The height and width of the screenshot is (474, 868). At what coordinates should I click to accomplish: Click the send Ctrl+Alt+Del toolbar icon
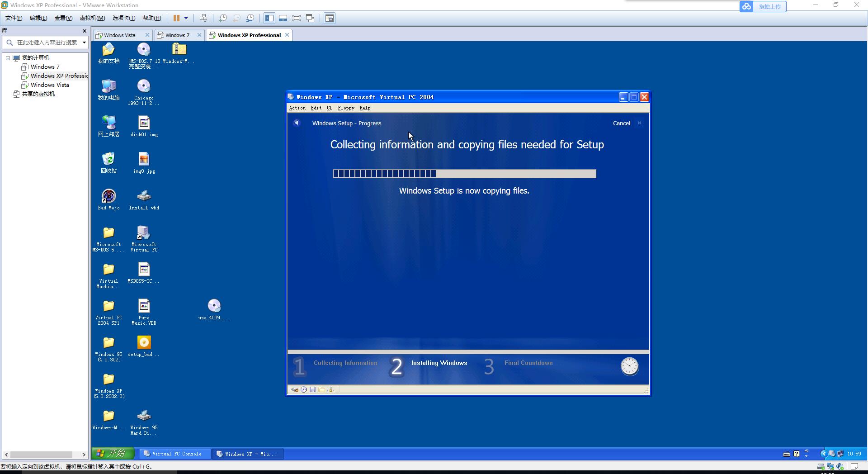click(x=203, y=18)
